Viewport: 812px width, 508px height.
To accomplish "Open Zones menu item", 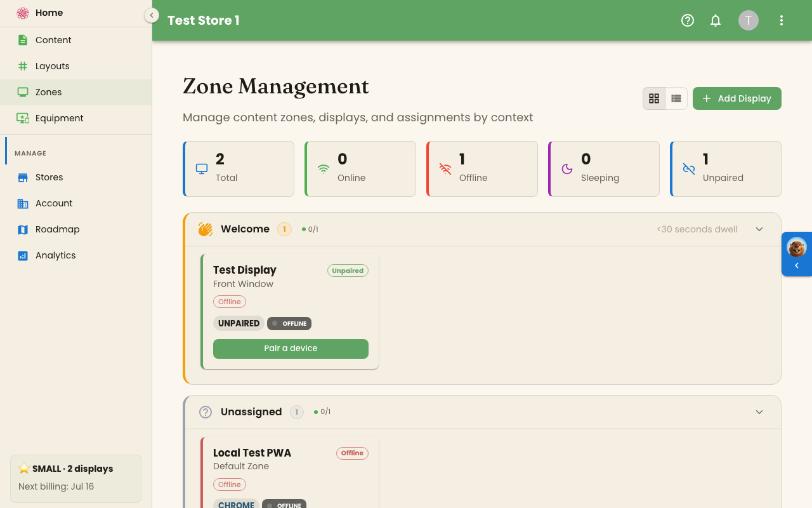I will pos(76,92).
